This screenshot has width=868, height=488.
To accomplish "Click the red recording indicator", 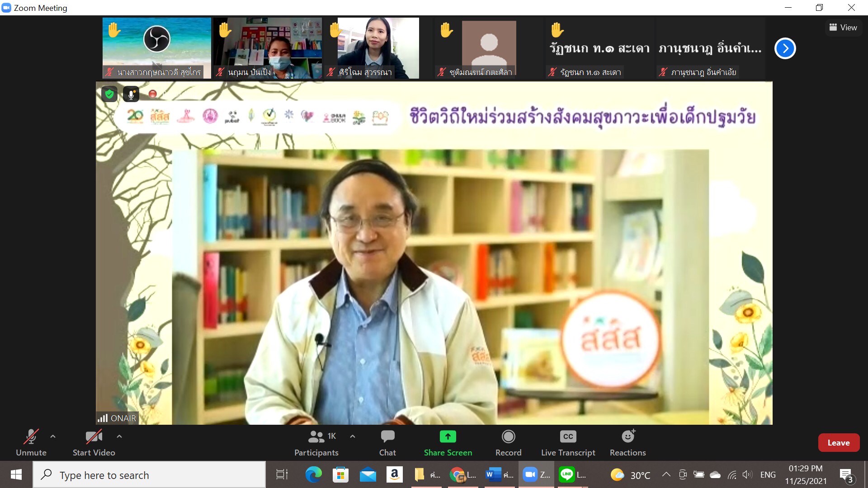I will click(x=153, y=94).
